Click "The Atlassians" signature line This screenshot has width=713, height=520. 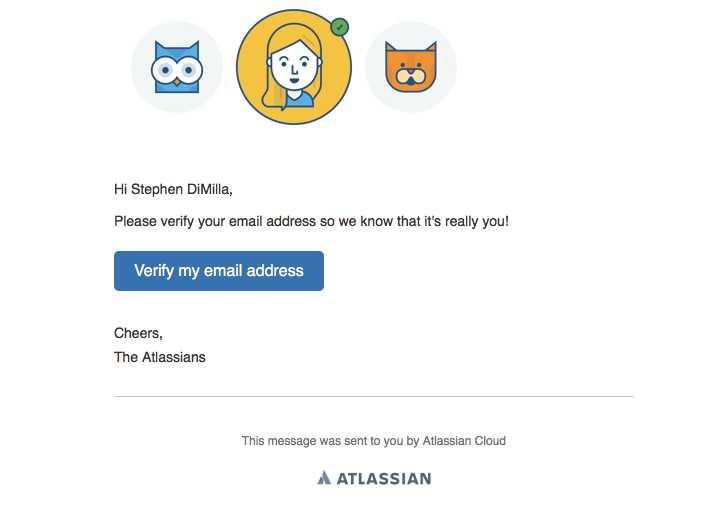point(160,357)
